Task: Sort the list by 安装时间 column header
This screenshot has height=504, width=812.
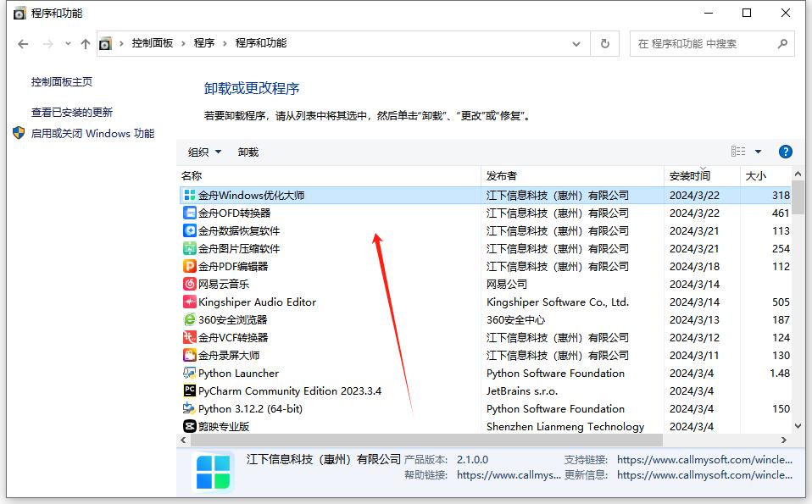Action: click(690, 176)
